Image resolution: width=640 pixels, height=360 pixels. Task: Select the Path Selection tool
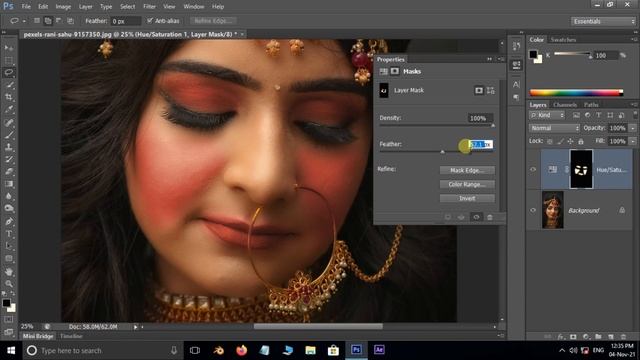[x=9, y=246]
